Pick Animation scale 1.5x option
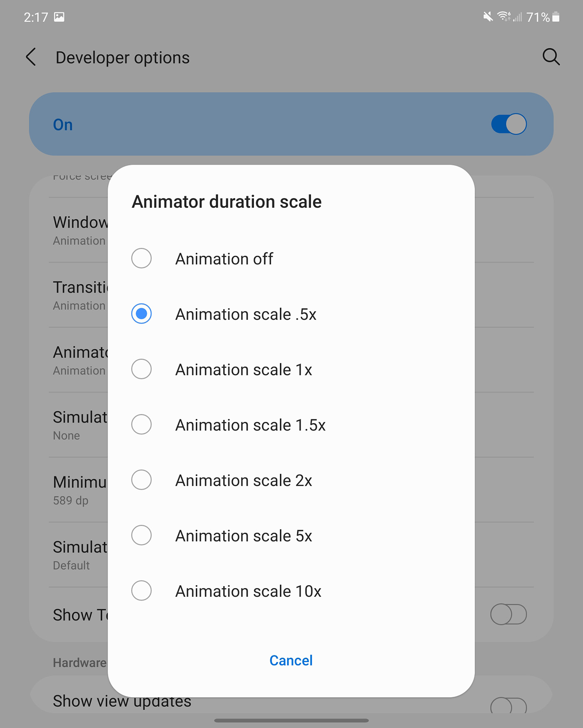 [x=142, y=425]
